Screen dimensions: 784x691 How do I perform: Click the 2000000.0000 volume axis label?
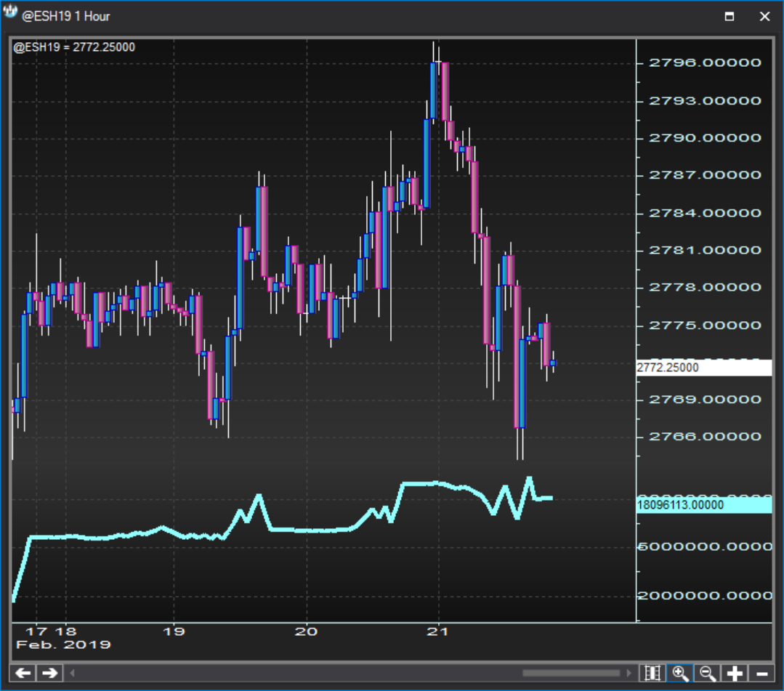pos(705,595)
